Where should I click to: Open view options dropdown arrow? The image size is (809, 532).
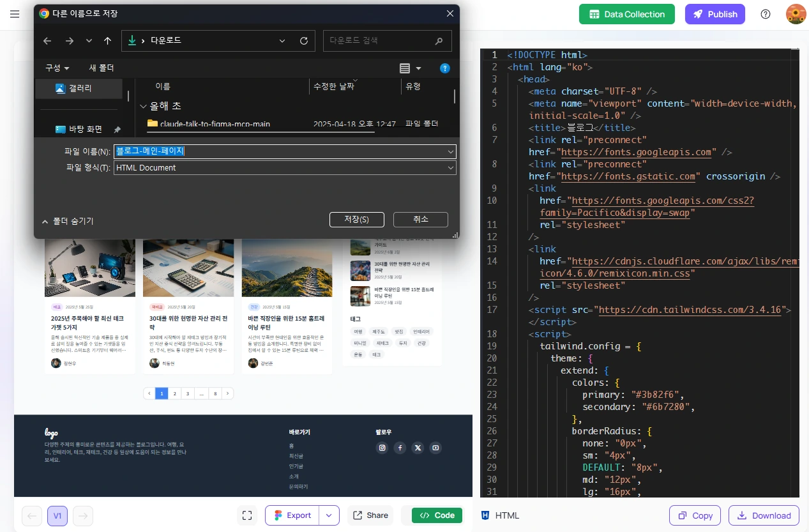pyautogui.click(x=419, y=68)
